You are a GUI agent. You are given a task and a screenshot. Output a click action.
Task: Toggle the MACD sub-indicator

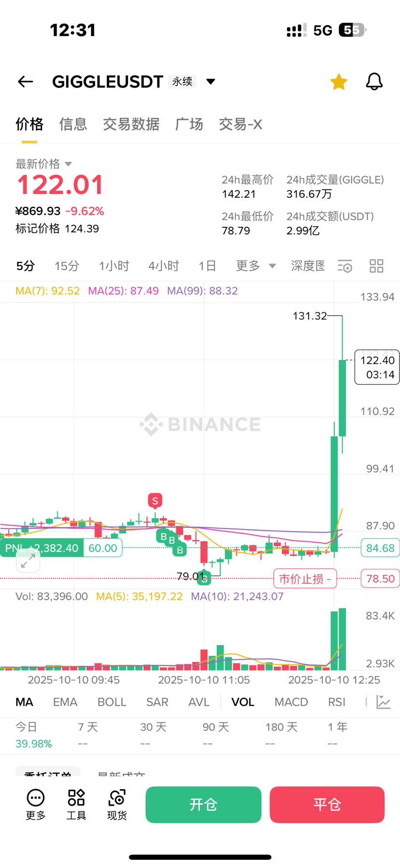click(291, 702)
